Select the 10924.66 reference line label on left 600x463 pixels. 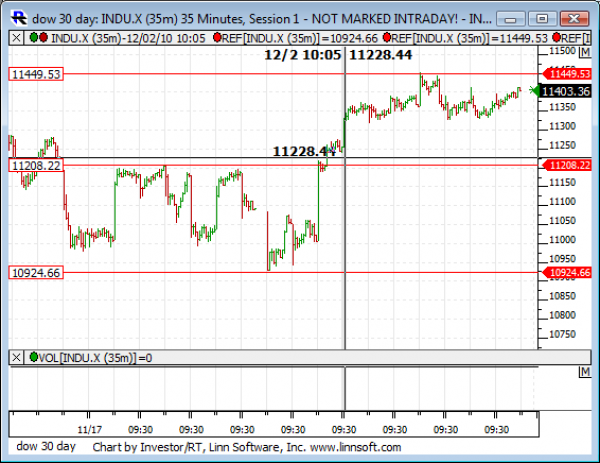tap(36, 273)
